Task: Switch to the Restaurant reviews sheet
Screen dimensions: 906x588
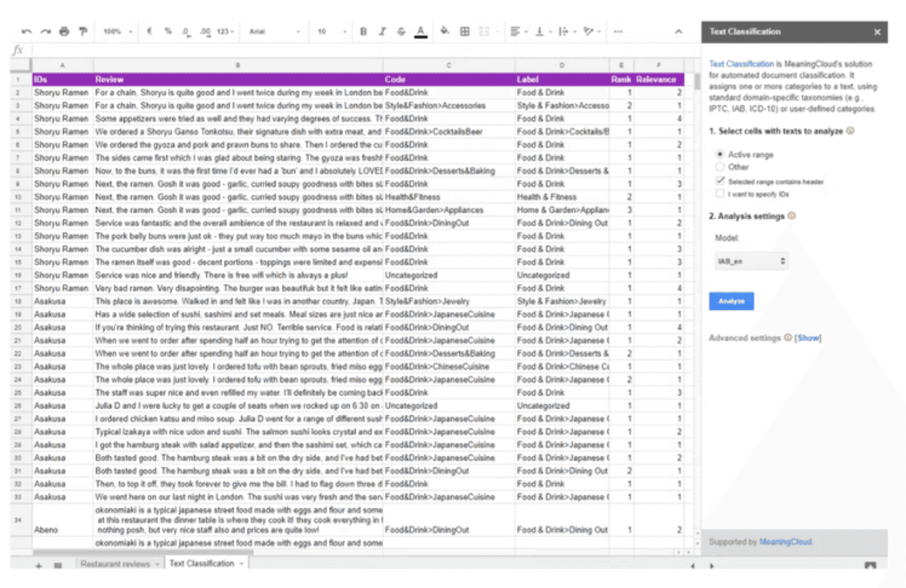Action: coord(115,563)
